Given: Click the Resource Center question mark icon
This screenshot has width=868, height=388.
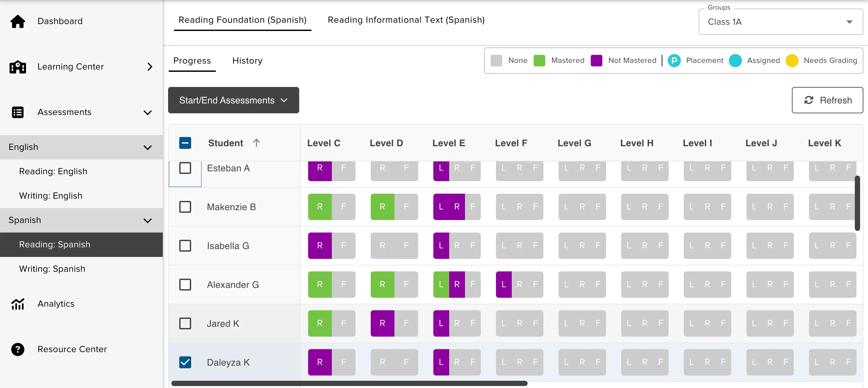Looking at the screenshot, I should click(x=17, y=349).
